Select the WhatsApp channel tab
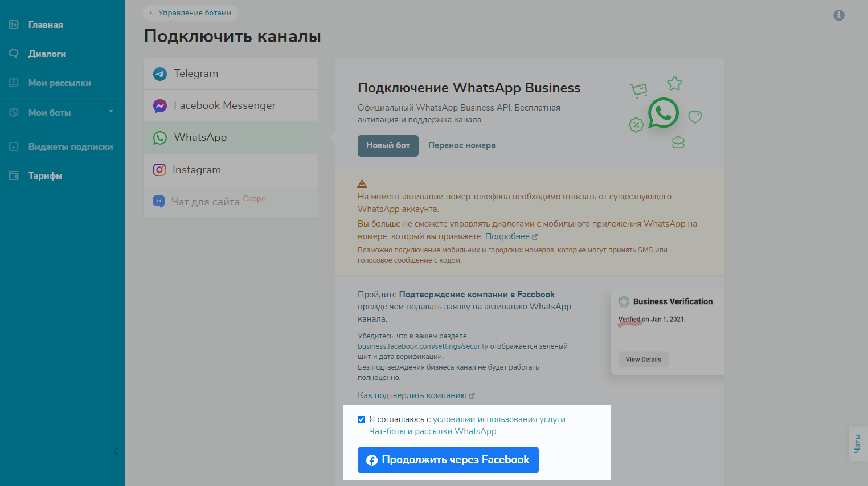This screenshot has height=486, width=868. point(231,137)
